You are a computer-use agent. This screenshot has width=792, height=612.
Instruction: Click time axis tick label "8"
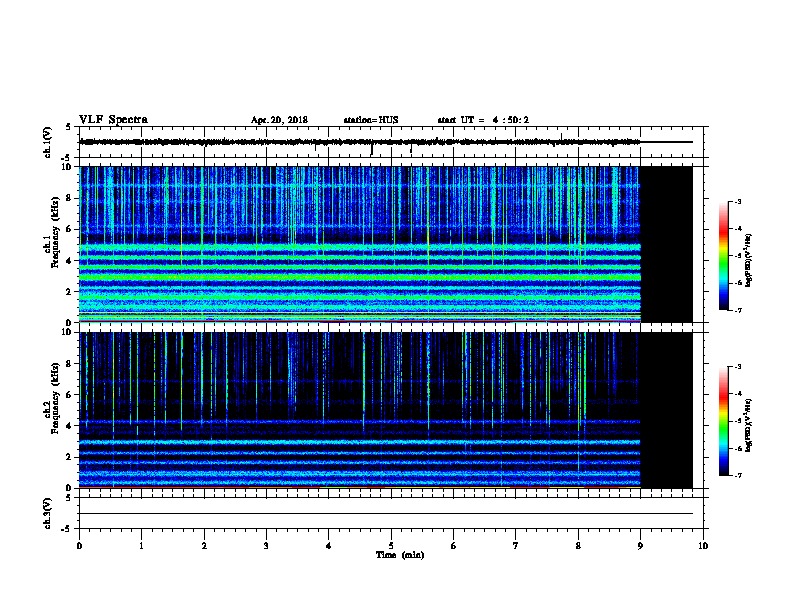pyautogui.click(x=578, y=545)
